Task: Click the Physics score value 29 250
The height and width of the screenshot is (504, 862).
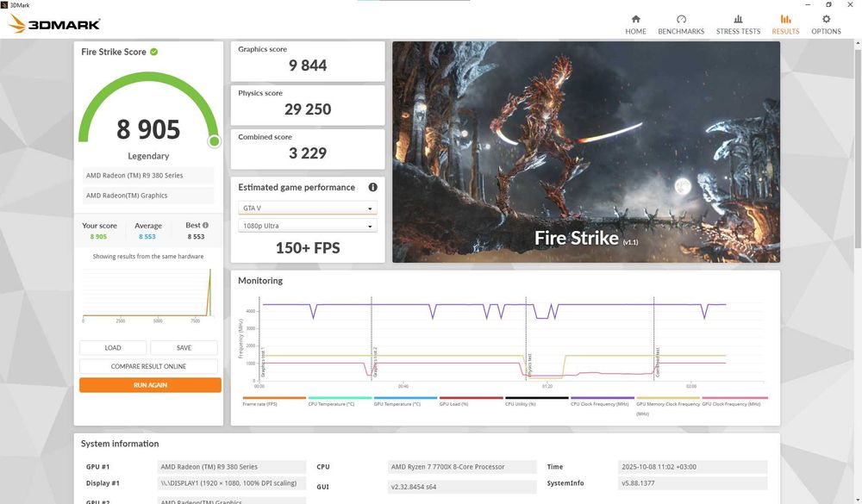Action: [308, 109]
